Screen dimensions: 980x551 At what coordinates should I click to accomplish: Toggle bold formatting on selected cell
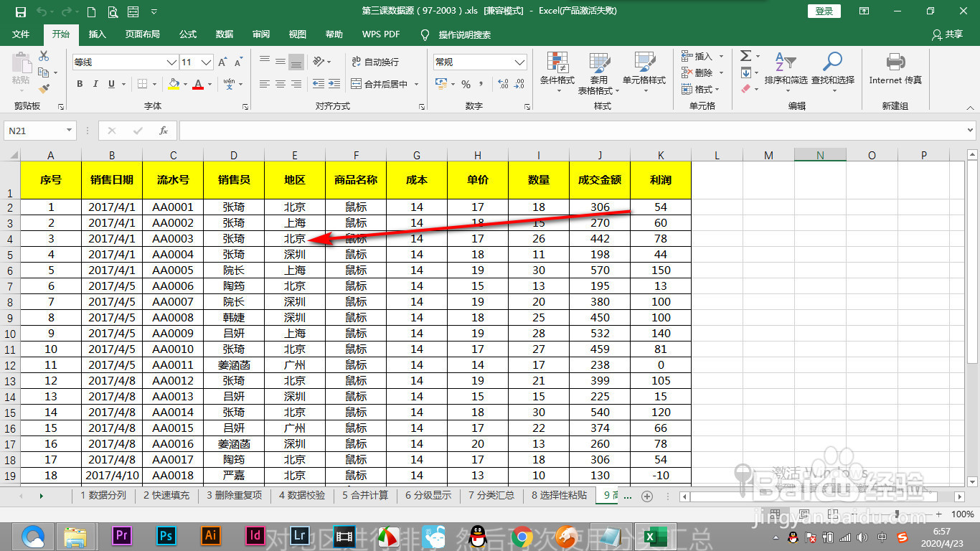coord(80,84)
